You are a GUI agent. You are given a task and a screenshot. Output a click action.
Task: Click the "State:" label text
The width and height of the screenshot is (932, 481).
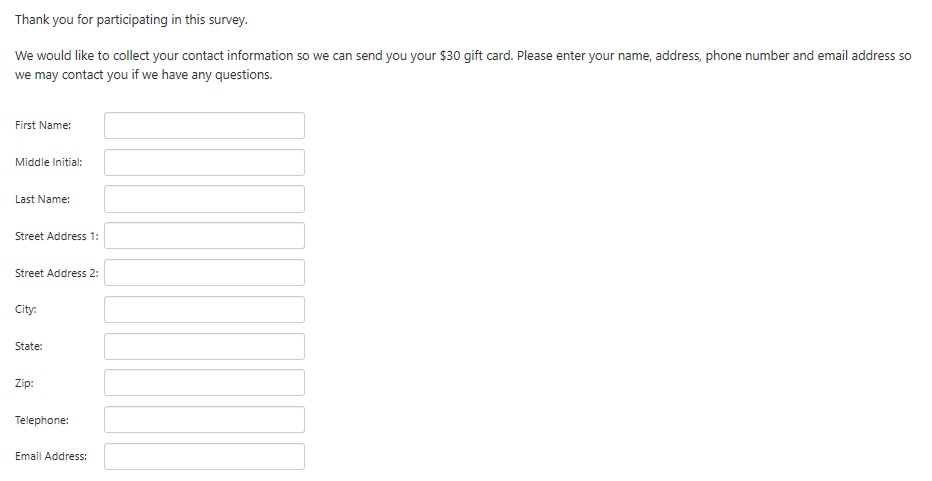tap(29, 346)
